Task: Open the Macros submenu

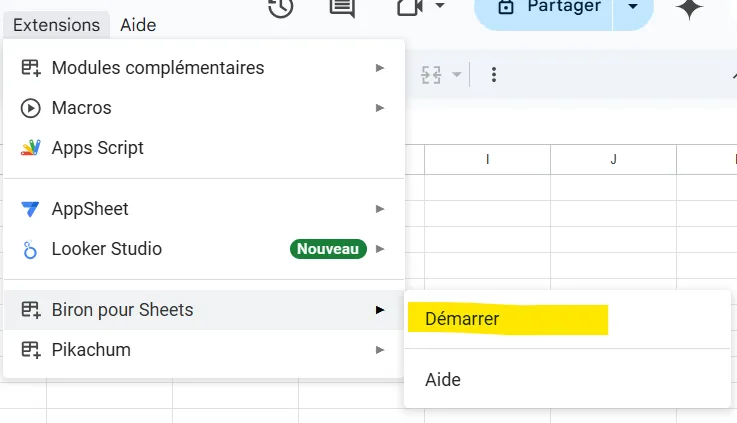Action: click(x=204, y=108)
